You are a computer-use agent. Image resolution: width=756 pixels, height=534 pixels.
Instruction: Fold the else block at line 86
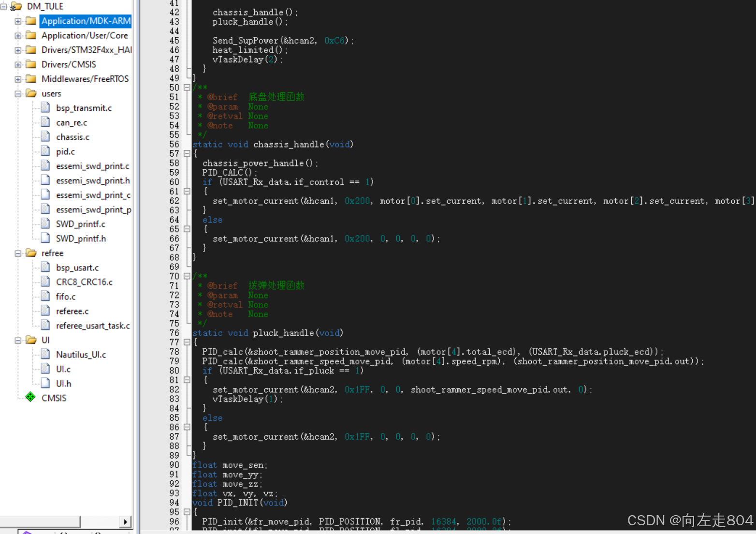click(x=187, y=428)
